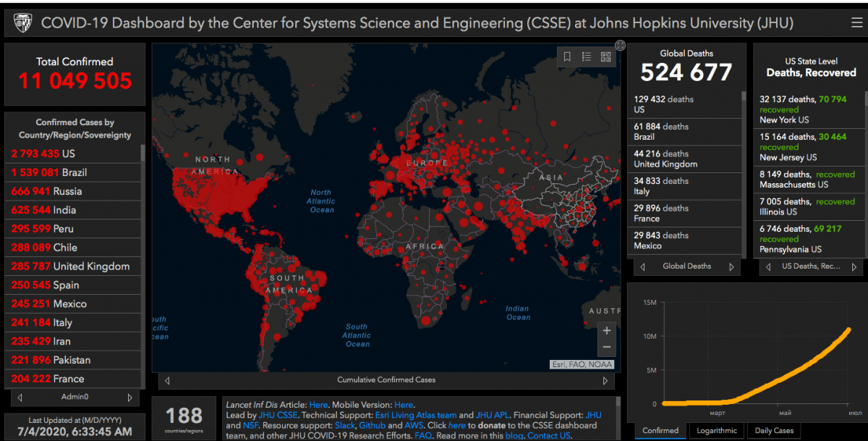Open the Lancet article 'Here' link

318,405
